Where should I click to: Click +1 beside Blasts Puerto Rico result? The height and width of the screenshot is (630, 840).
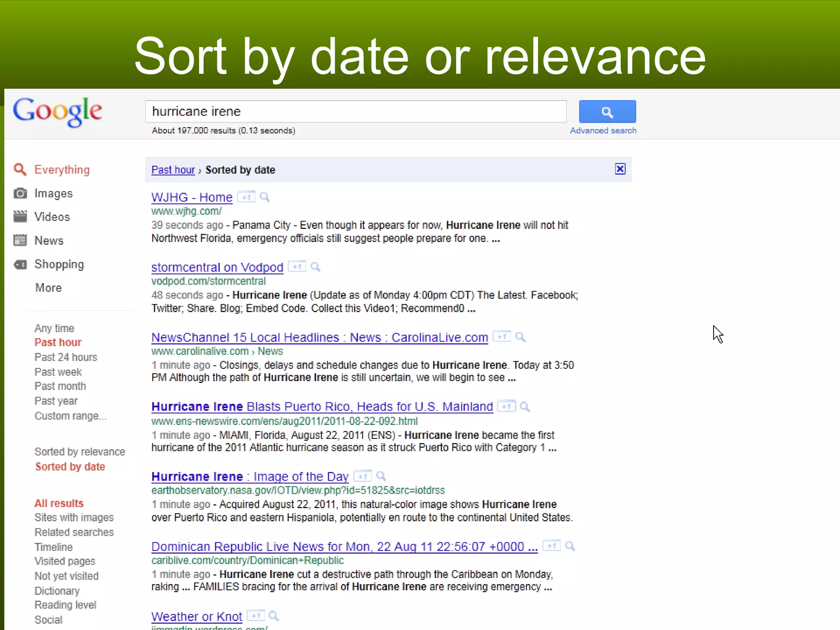[x=507, y=406]
